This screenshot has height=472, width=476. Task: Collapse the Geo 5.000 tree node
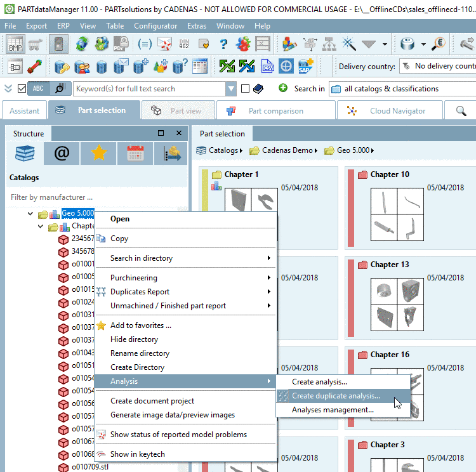click(x=30, y=214)
